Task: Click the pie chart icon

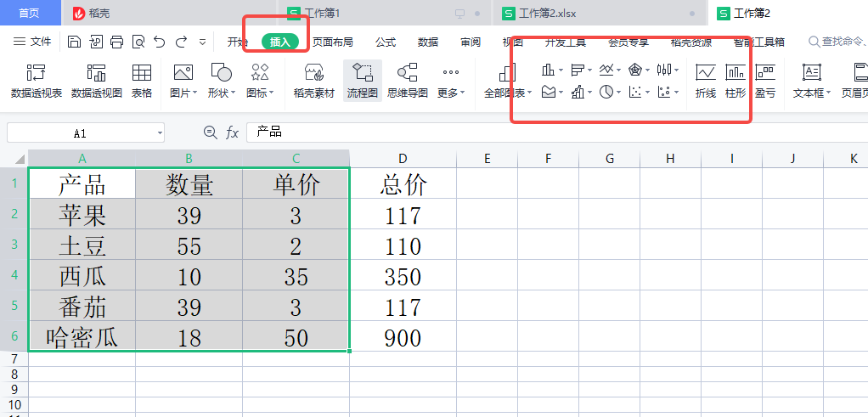Action: pos(606,93)
